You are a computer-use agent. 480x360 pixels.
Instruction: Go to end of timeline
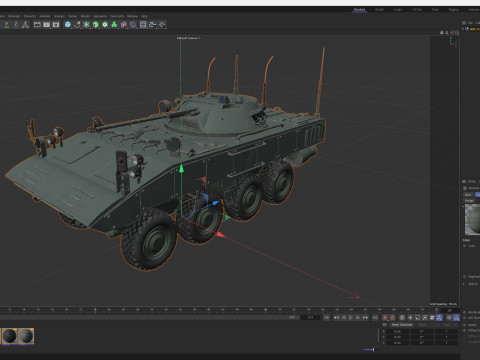[x=375, y=318]
